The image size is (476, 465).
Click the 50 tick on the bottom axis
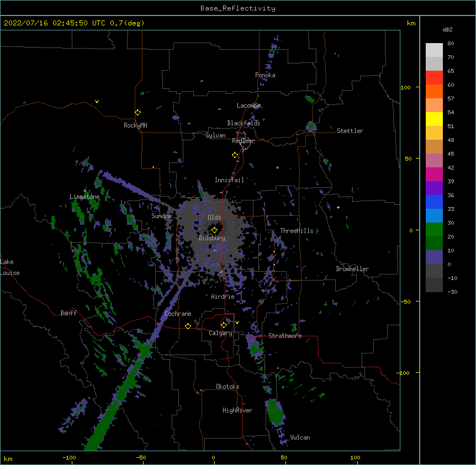coord(284,457)
